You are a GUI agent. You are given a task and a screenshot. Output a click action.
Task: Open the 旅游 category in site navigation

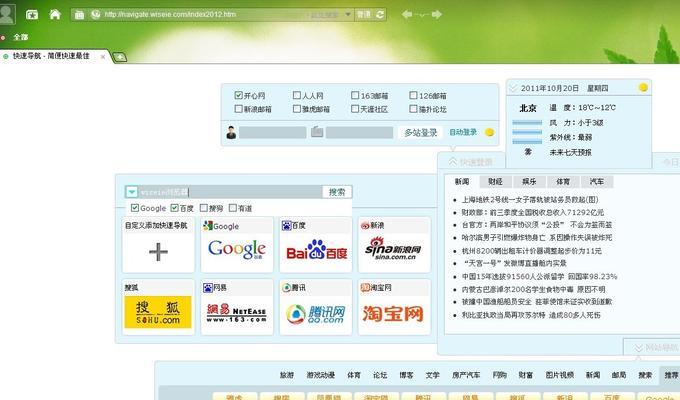(287, 375)
